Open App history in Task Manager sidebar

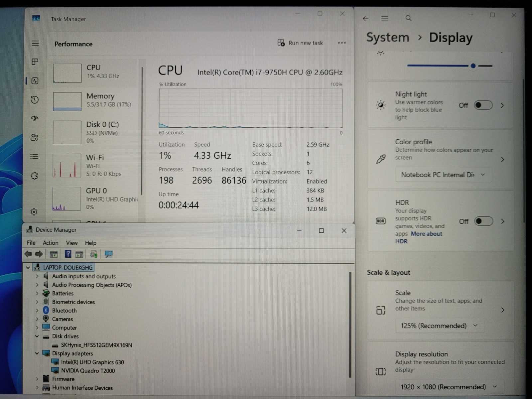[35, 100]
